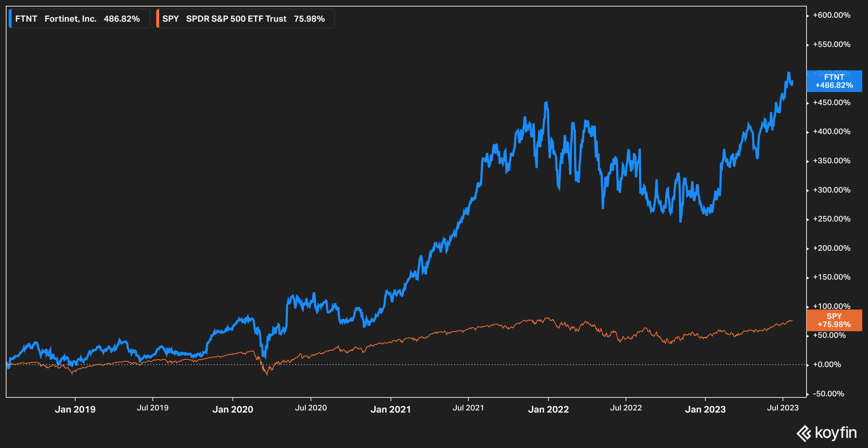Viewport: 868px width, 448px height.
Task: Click the Koyfin logo icon
Action: coord(804,434)
